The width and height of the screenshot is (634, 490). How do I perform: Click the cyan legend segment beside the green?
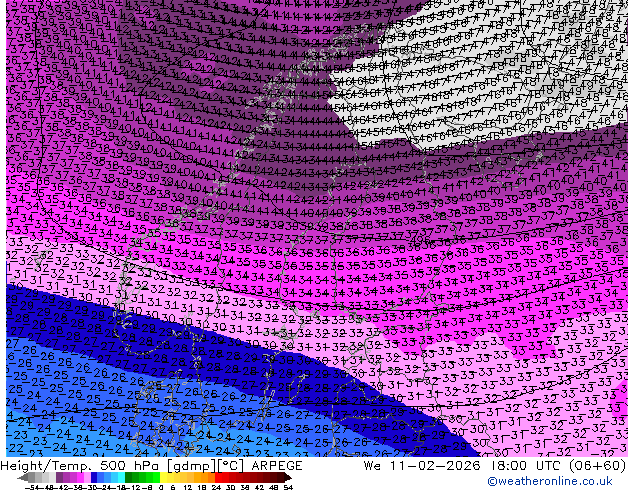(x=121, y=477)
